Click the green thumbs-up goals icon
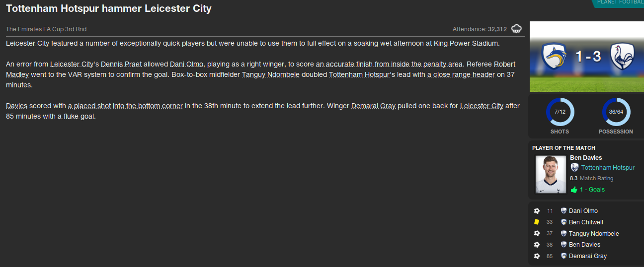The height and width of the screenshot is (267, 644). click(x=574, y=190)
